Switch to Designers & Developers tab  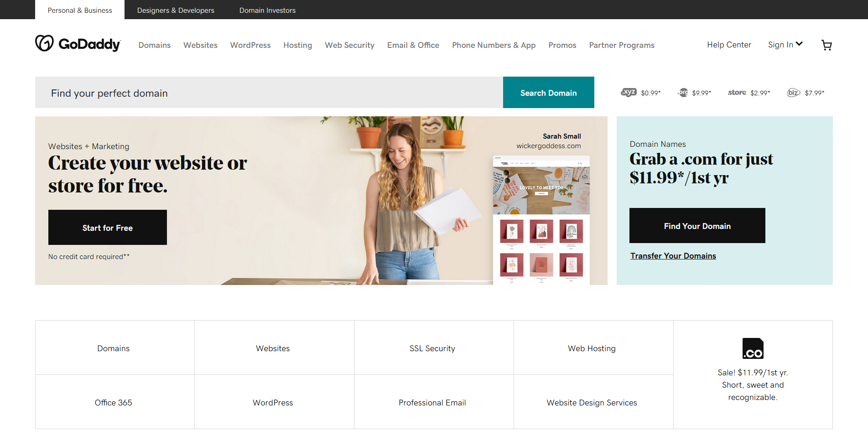coord(176,10)
